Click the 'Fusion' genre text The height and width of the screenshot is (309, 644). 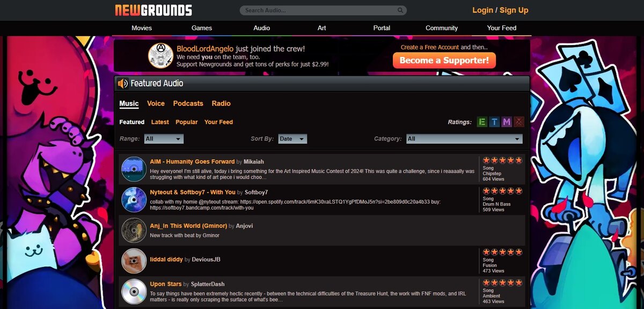click(490, 265)
